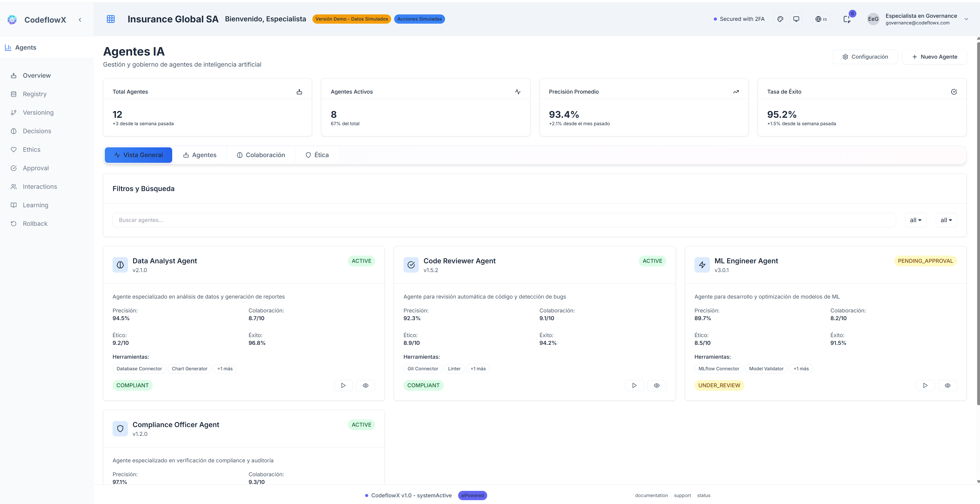980x504 pixels.
Task: Open notifications showing 6 alerts
Action: click(x=848, y=19)
